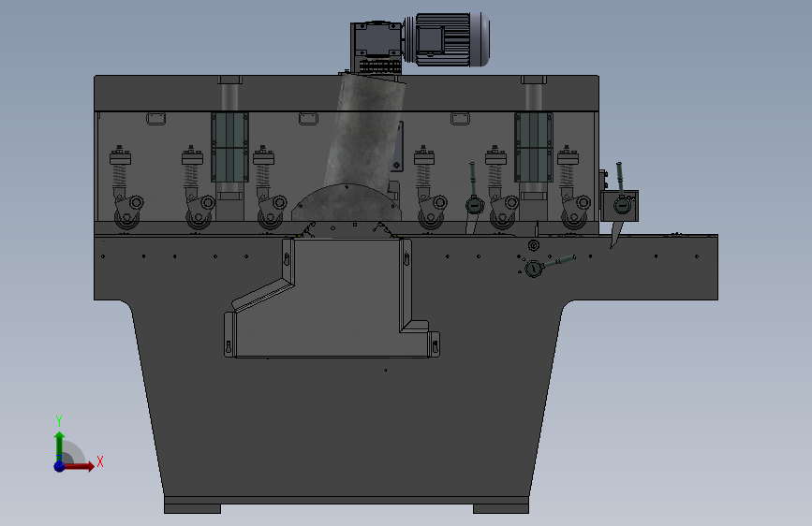This screenshot has width=812, height=526.
Task: Select the right foot pad of the machine base
Action: click(501, 509)
